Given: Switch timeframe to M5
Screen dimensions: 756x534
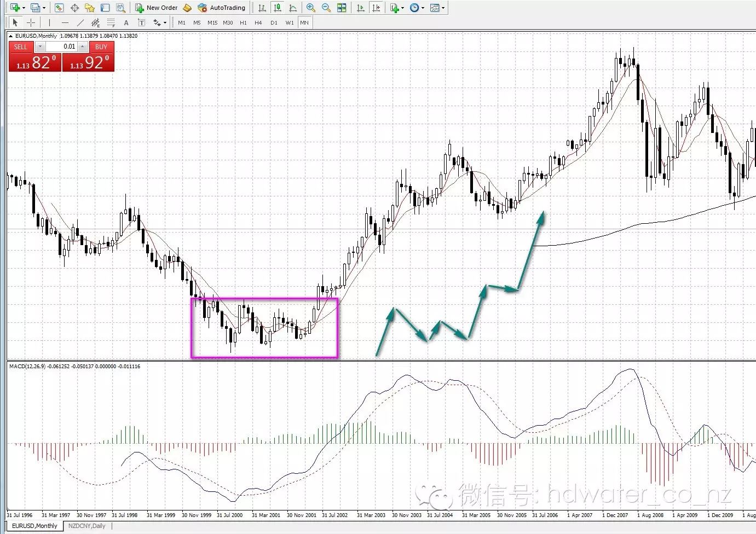Looking at the screenshot, I should coord(197,22).
